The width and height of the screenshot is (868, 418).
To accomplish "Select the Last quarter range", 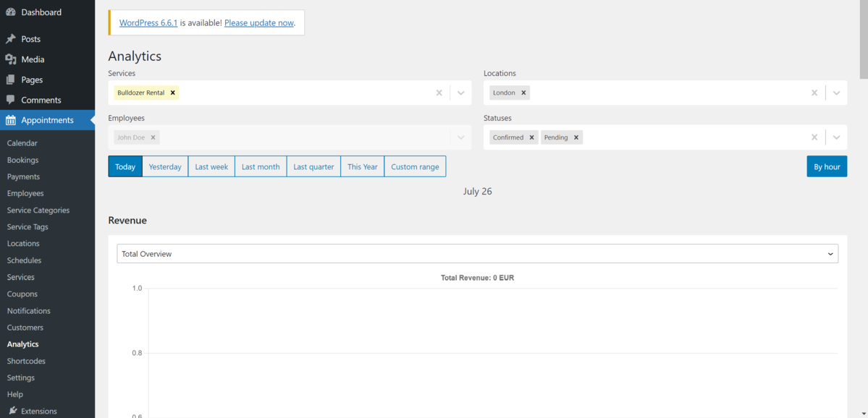I will coord(313,166).
